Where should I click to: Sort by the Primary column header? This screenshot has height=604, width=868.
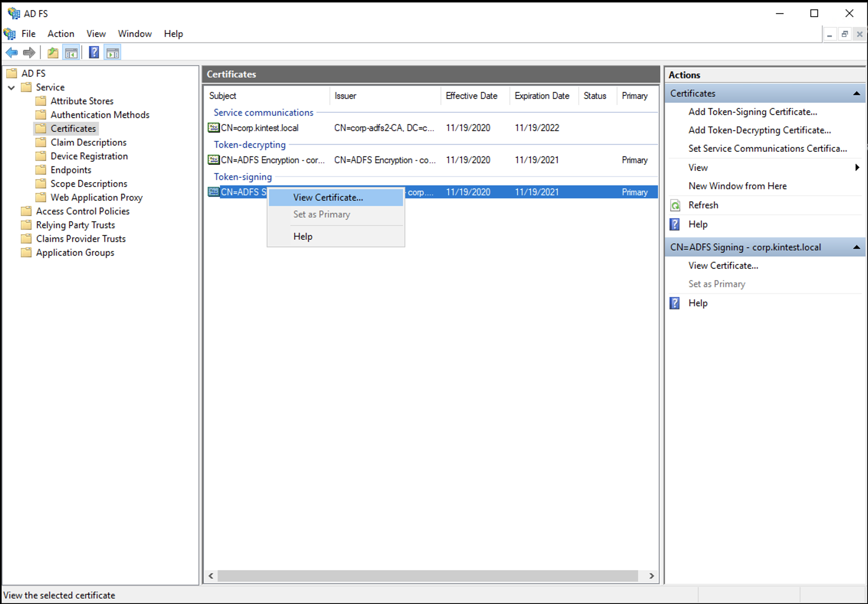point(637,96)
